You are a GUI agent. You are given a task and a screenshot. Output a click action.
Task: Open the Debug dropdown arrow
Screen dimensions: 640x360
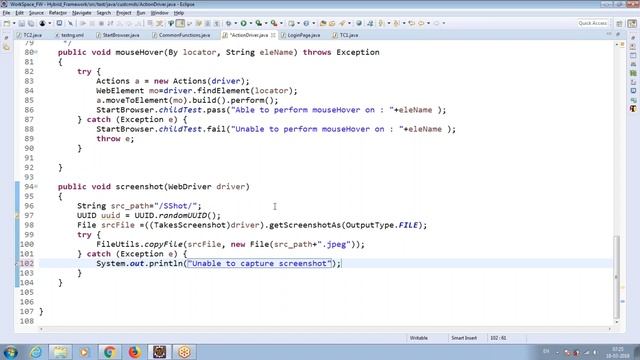click(236, 23)
